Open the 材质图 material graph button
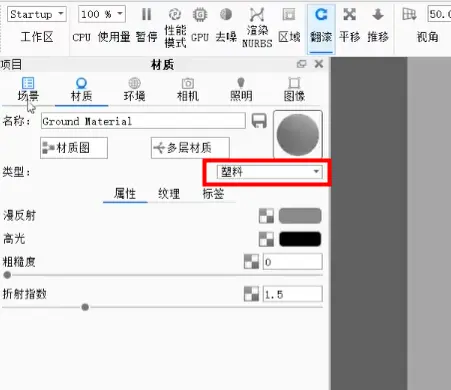 click(74, 148)
